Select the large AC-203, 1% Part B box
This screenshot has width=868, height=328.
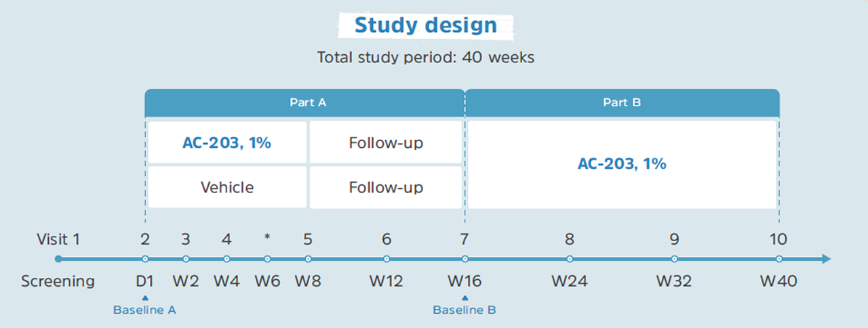point(622,164)
